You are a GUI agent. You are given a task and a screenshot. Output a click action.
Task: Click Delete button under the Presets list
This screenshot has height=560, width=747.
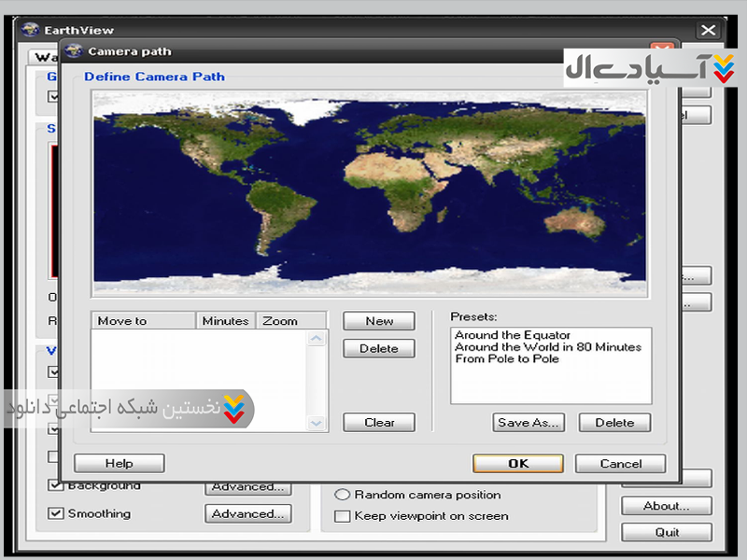[x=614, y=423]
